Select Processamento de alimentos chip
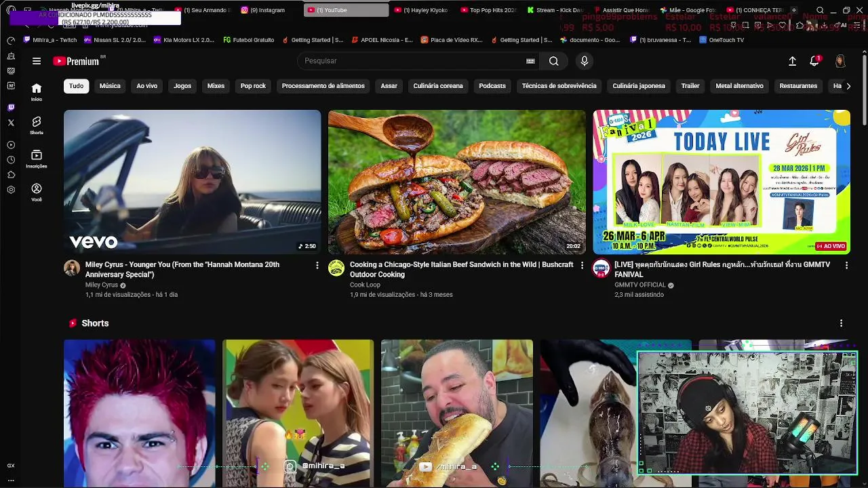The width and height of the screenshot is (868, 488). [323, 86]
